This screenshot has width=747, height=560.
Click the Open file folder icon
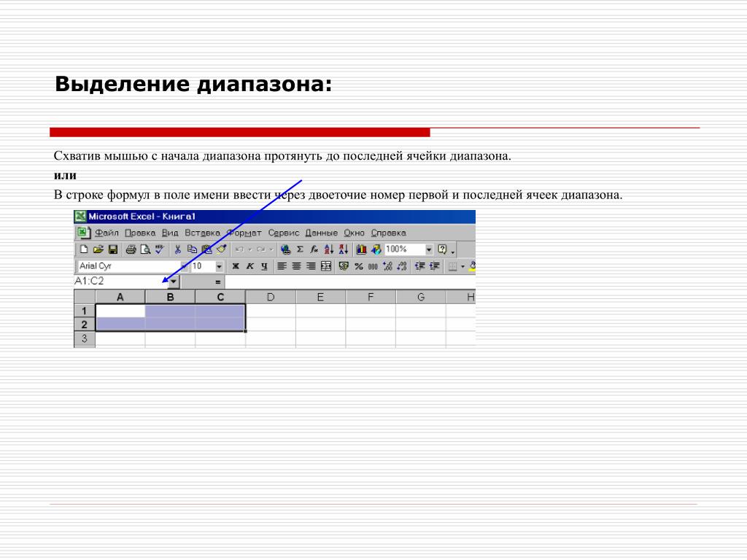point(98,249)
